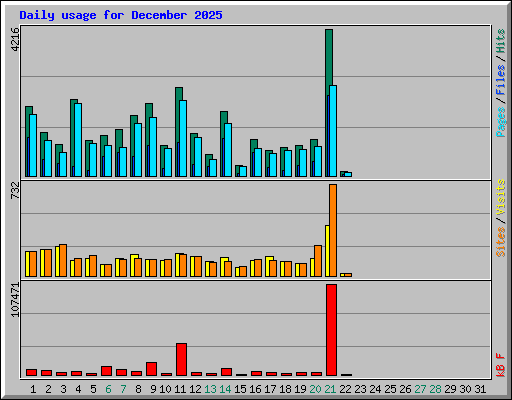
Task: Click the 'Visits' legend label
Action: tap(501, 197)
